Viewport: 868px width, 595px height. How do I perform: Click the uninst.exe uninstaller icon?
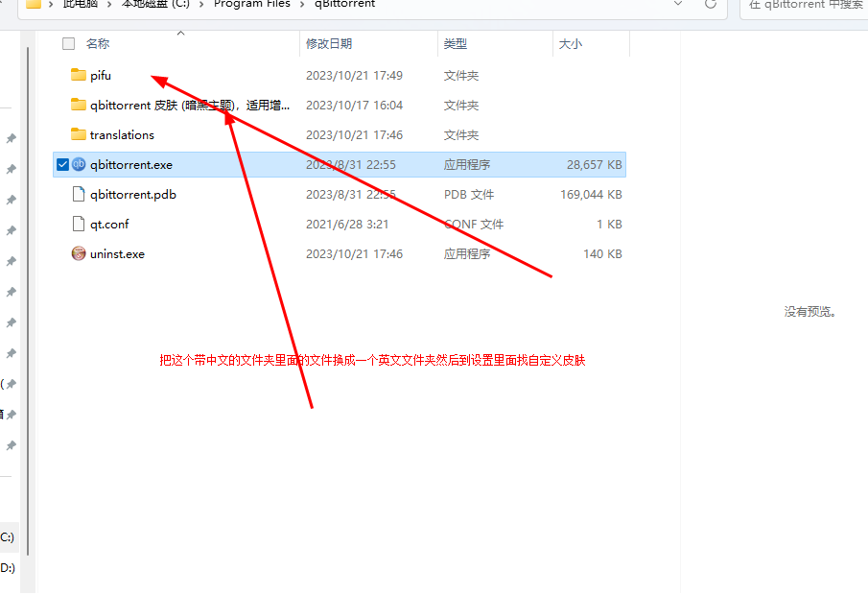coord(79,254)
